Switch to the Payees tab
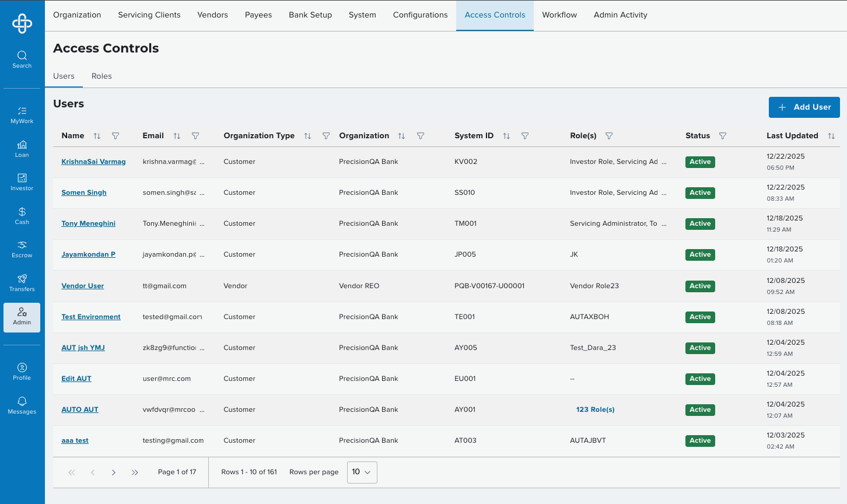This screenshot has height=504, width=847. (258, 15)
